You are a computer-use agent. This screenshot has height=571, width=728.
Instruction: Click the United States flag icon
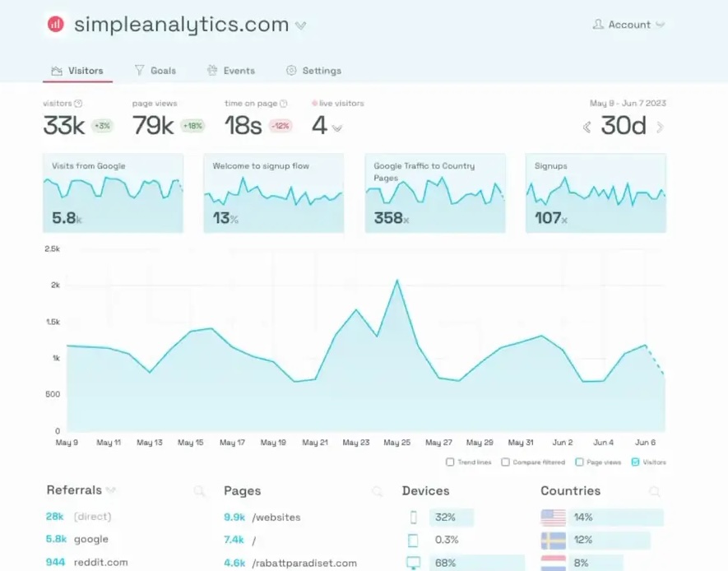click(553, 518)
